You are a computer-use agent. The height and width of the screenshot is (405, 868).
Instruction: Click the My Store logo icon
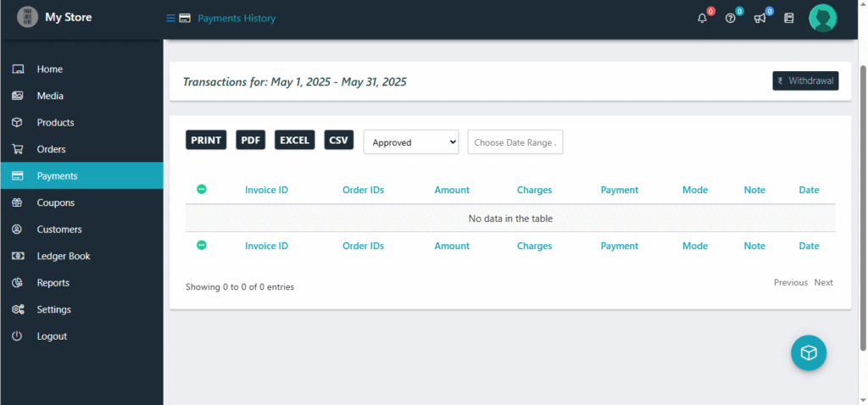[x=28, y=17]
